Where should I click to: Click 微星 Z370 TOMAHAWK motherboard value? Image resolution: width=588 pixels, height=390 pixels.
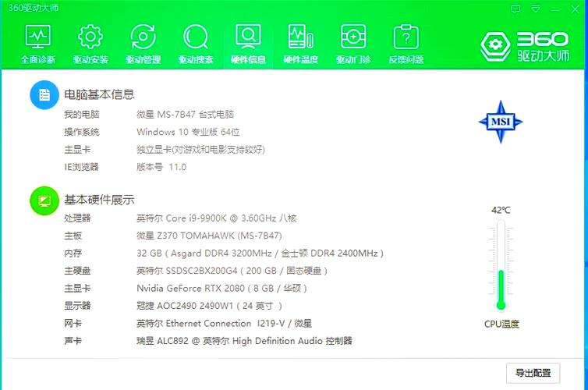click(x=209, y=236)
